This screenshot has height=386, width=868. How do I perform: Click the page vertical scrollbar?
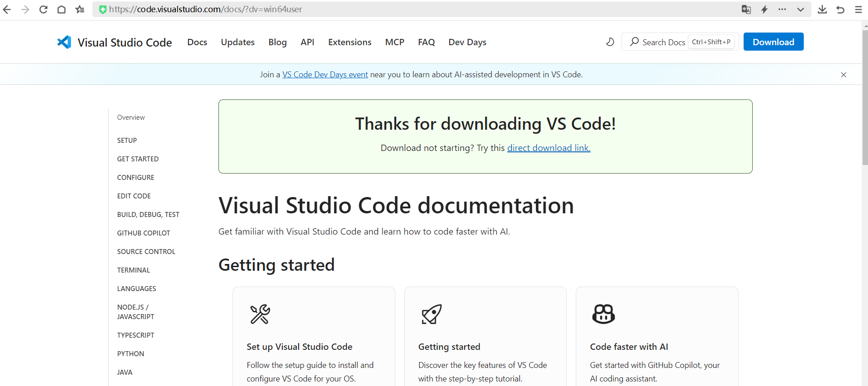865,97
